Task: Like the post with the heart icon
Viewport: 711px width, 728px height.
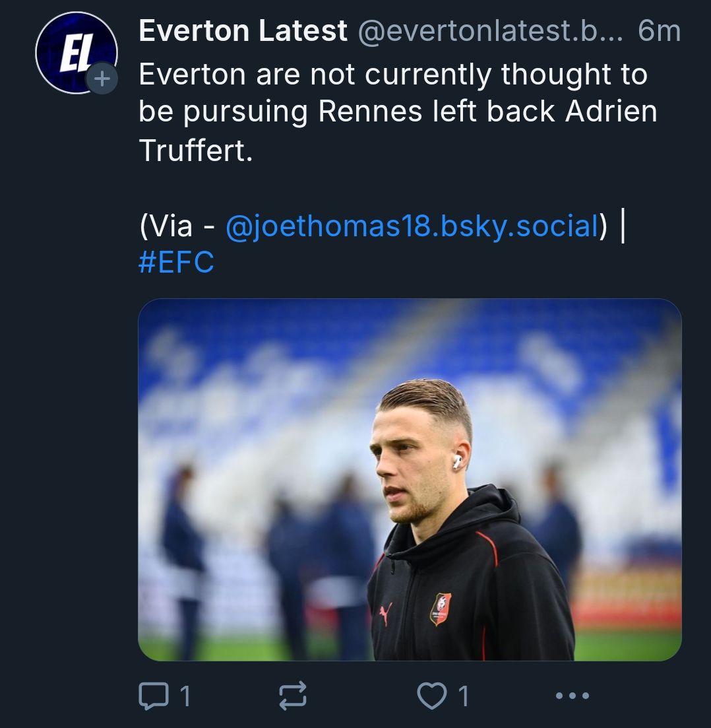Action: pos(432,695)
